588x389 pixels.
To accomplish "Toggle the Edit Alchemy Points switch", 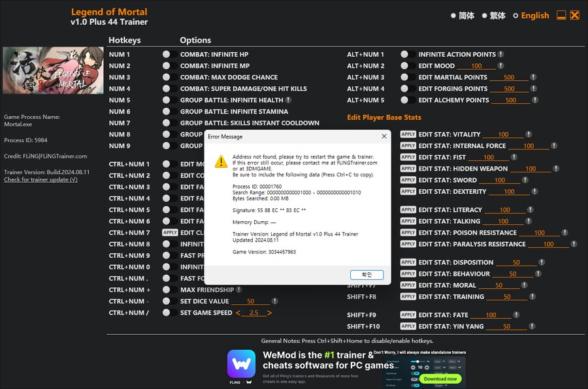I will click(x=408, y=100).
